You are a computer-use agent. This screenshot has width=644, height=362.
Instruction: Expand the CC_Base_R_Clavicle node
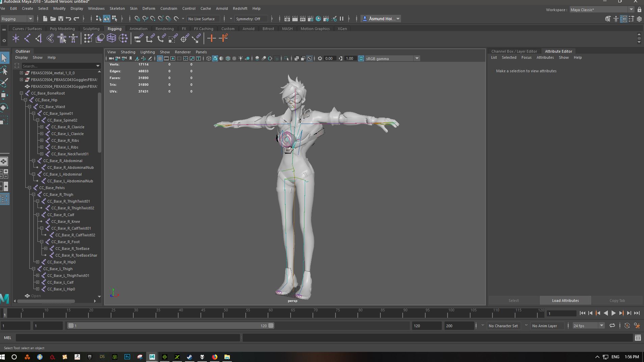click(42, 127)
